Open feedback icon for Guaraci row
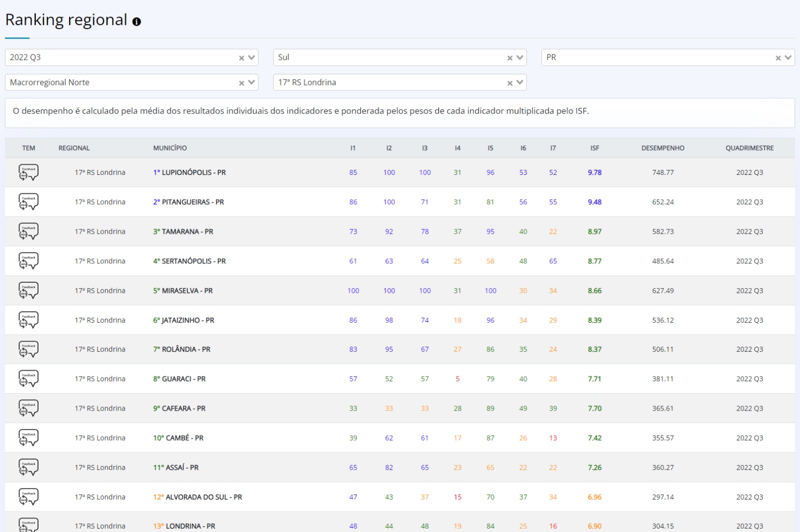The width and height of the screenshot is (800, 532). click(x=28, y=379)
